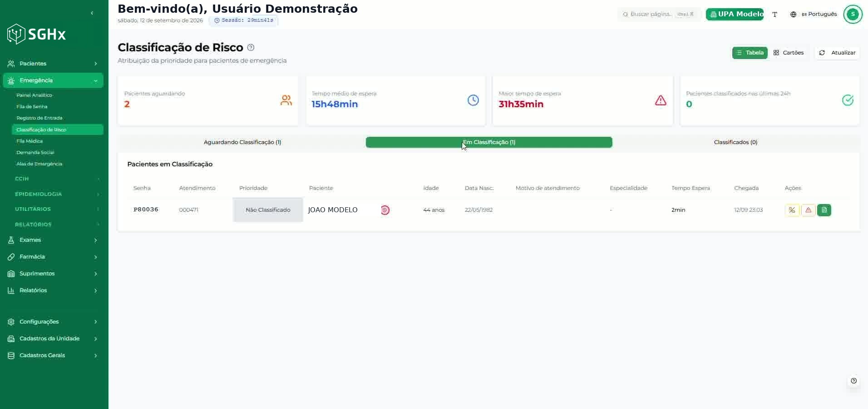868x409 pixels.
Task: Open Demanda Social link
Action: pyautogui.click(x=35, y=153)
